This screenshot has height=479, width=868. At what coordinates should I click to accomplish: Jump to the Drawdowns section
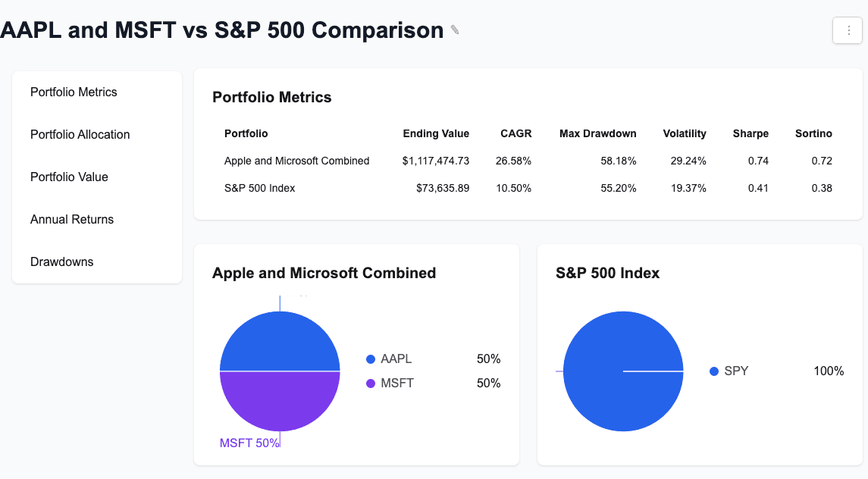[61, 261]
